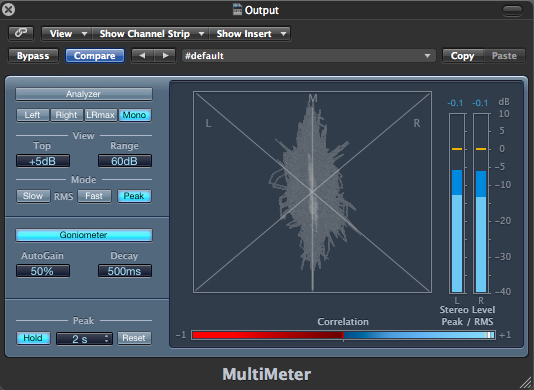
Task: Click the window toolbar pill button
Action: pos(512,10)
